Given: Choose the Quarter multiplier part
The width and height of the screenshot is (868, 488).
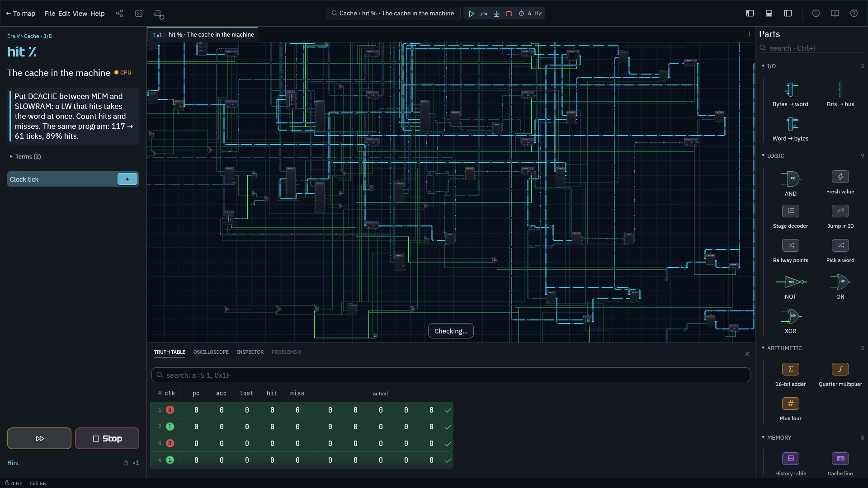Looking at the screenshot, I should coord(840,375).
